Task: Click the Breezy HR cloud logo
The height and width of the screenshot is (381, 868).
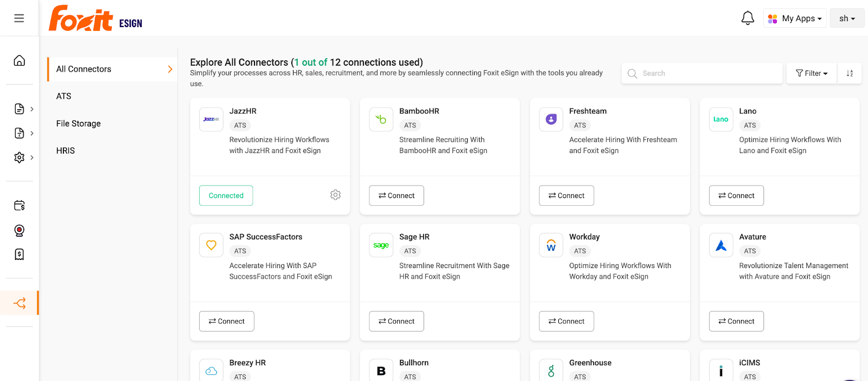Action: 211,370
